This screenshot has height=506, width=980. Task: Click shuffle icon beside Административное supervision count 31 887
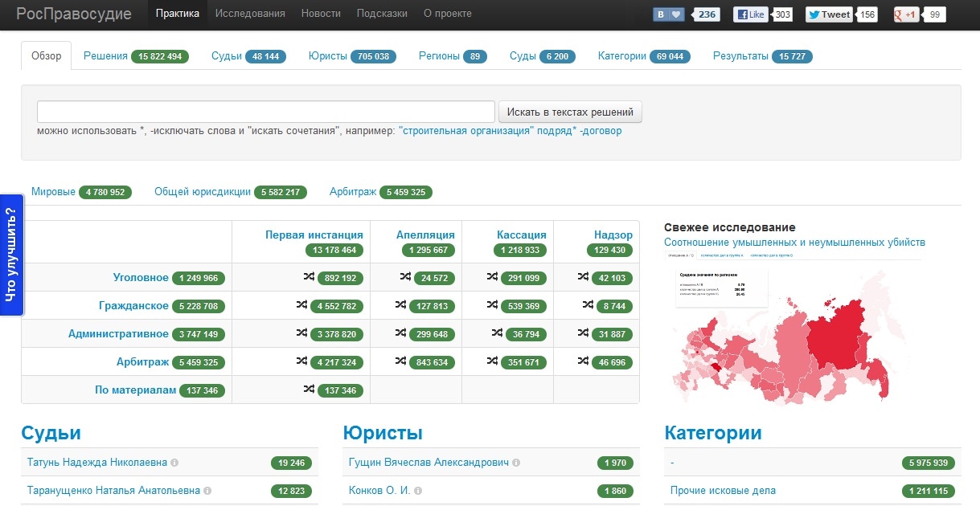(x=584, y=333)
